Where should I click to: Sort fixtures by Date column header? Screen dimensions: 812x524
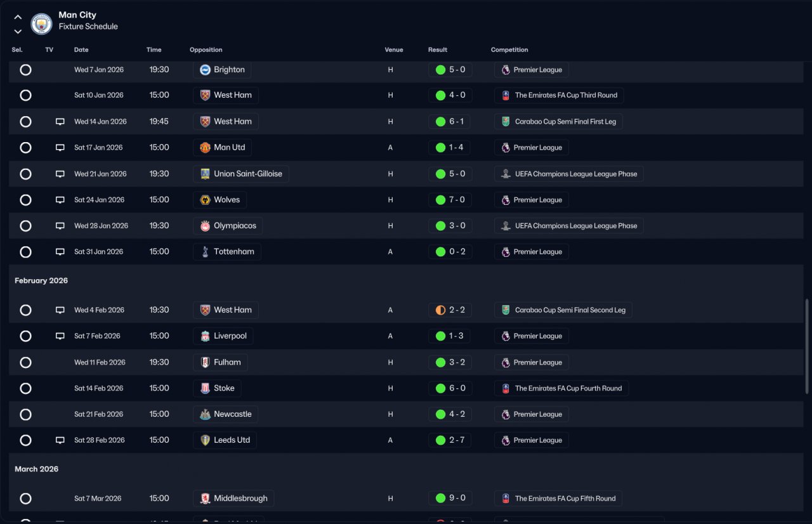point(81,50)
